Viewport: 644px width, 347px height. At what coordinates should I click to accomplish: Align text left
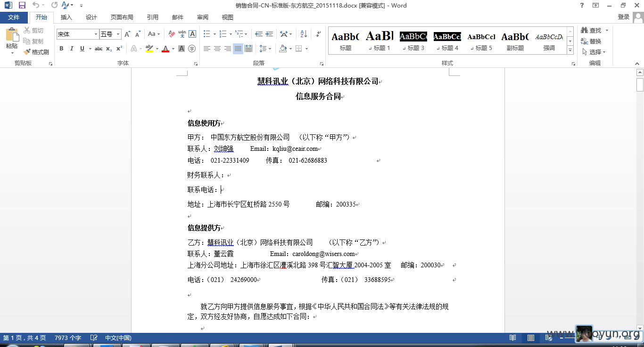[207, 49]
